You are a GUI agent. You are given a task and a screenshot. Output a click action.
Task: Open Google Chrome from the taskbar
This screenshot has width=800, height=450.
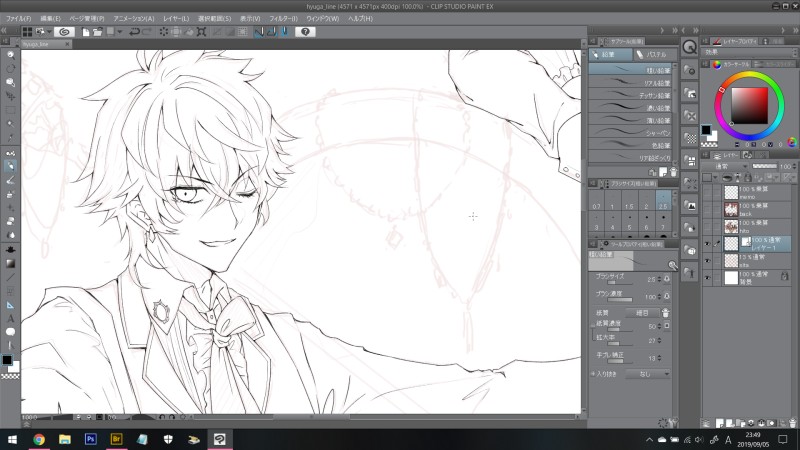click(x=39, y=439)
